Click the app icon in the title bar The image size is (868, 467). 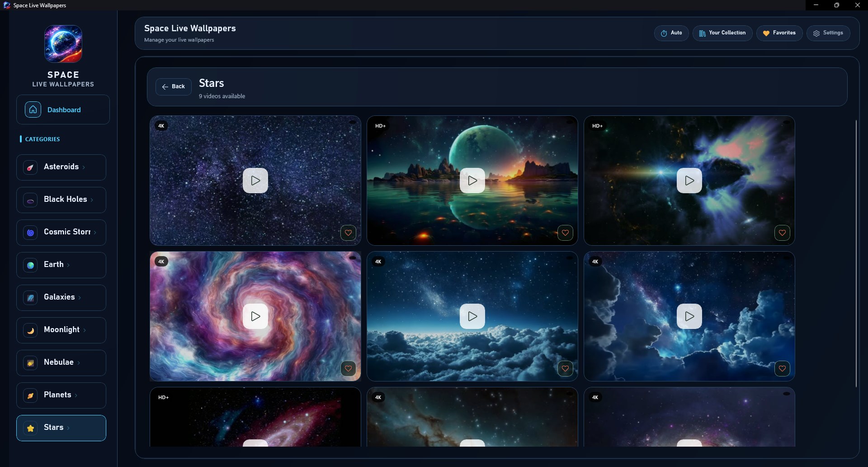[x=7, y=5]
